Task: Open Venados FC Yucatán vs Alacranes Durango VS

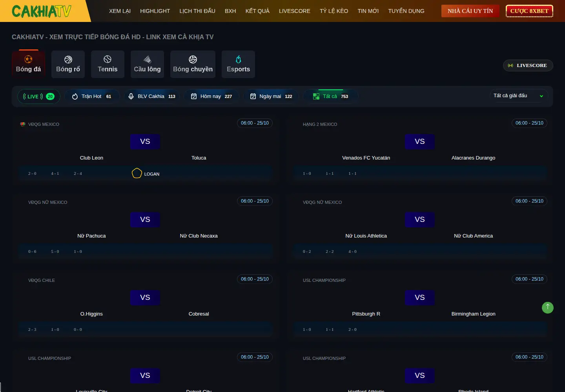Action: coord(420,142)
